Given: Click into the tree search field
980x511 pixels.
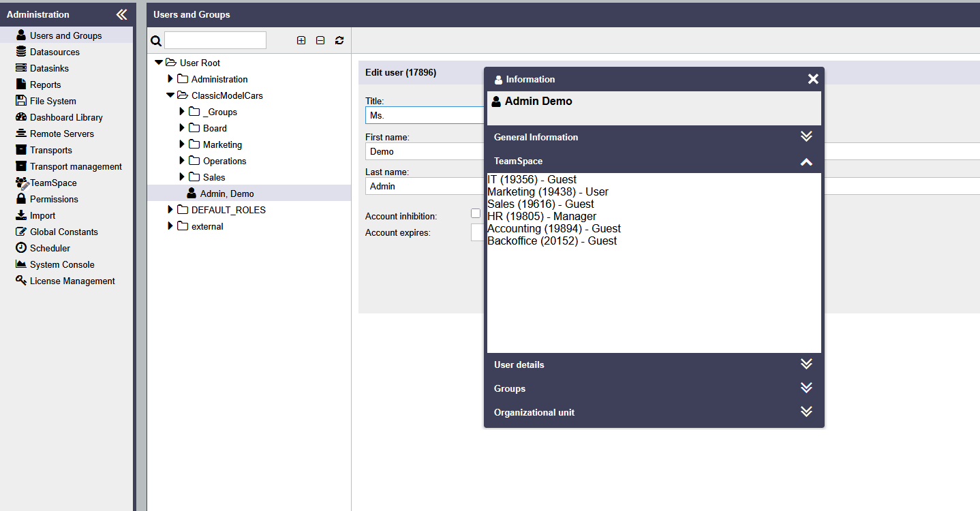Looking at the screenshot, I should pos(215,40).
